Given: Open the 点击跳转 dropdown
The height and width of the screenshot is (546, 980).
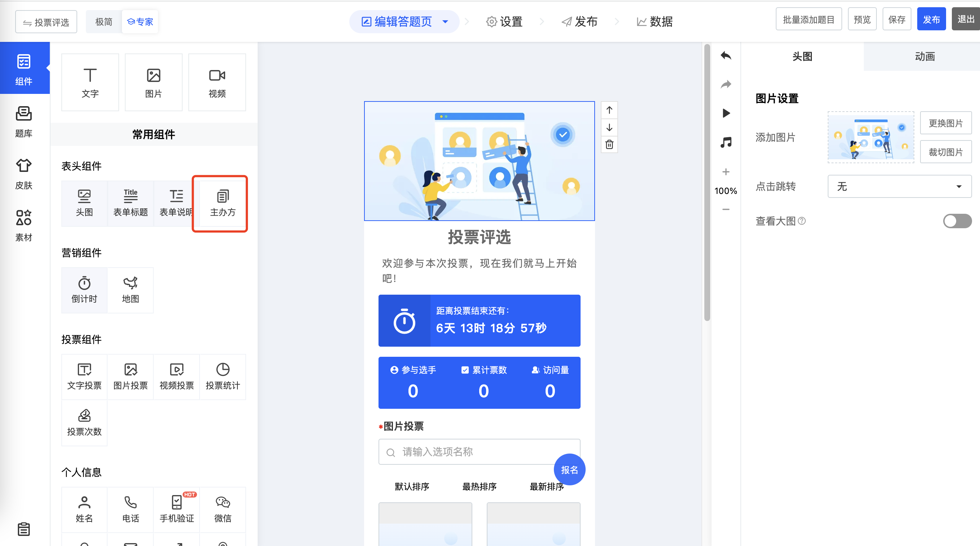Looking at the screenshot, I should point(899,186).
